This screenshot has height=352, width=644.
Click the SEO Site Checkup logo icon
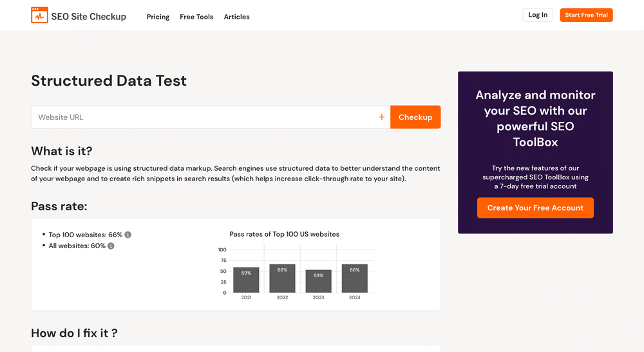(39, 15)
